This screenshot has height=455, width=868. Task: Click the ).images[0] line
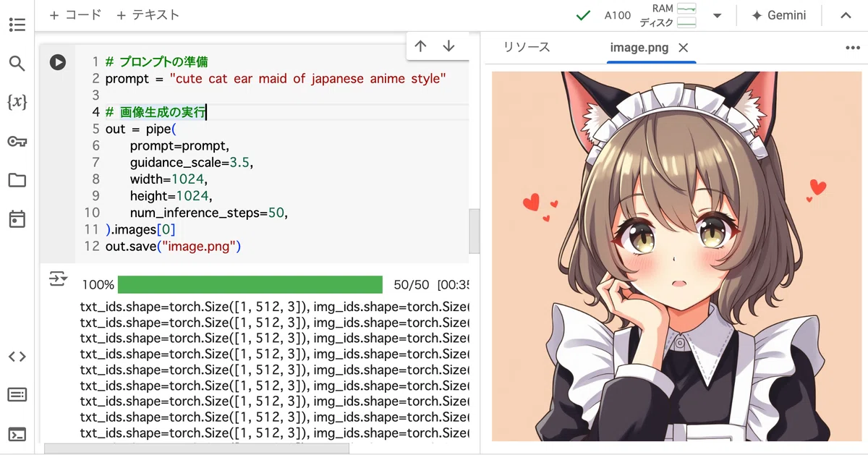coord(140,229)
